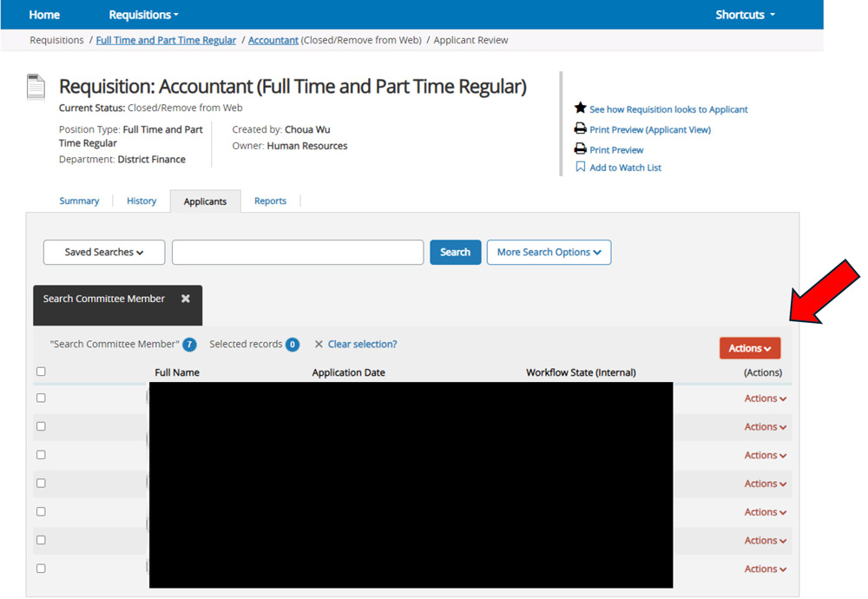868x599 pixels.
Task: Click the printer icon next to Print Preview
Action: tap(580, 148)
